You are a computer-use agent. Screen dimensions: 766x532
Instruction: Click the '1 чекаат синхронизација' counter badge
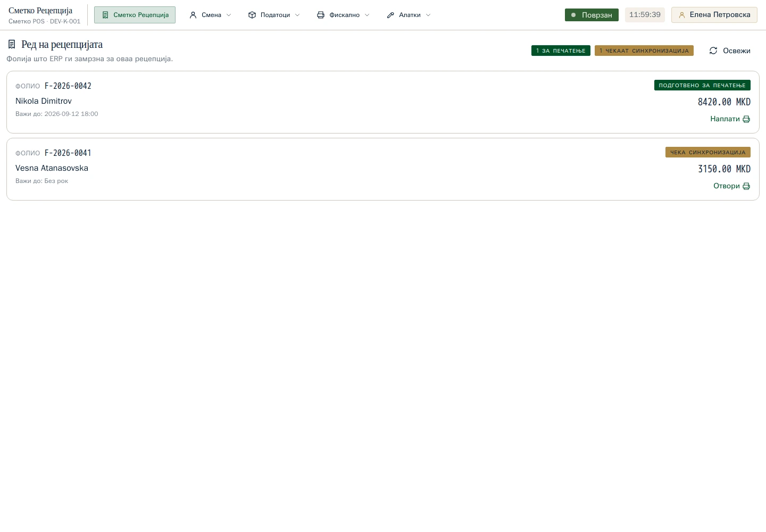pos(644,51)
